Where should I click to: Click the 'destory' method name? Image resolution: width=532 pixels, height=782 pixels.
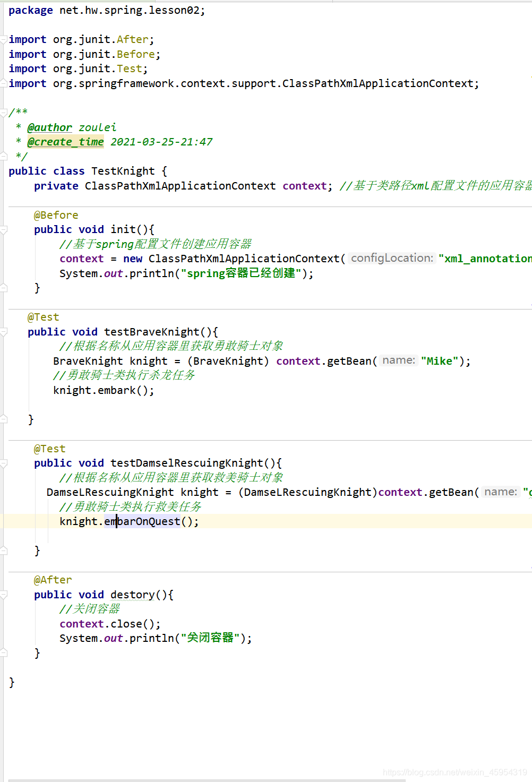point(133,595)
